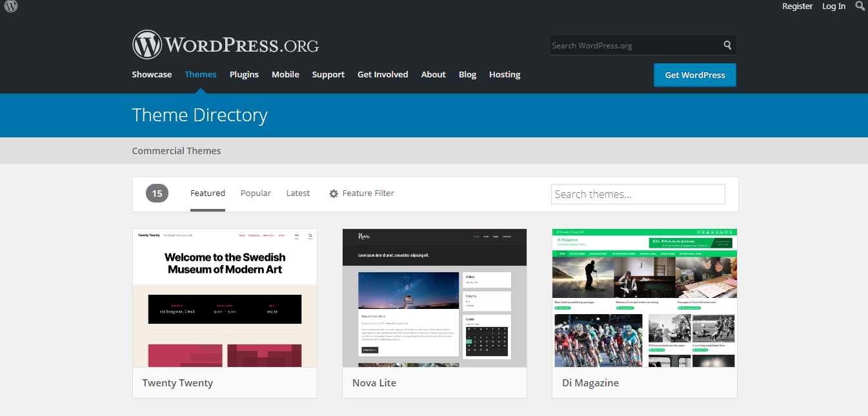The width and height of the screenshot is (868, 416).
Task: Register a new WordPress.org account
Action: [797, 6]
